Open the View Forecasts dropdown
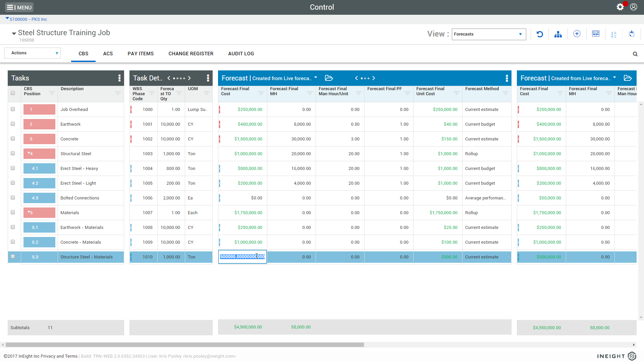The width and height of the screenshot is (644, 362). point(489,34)
